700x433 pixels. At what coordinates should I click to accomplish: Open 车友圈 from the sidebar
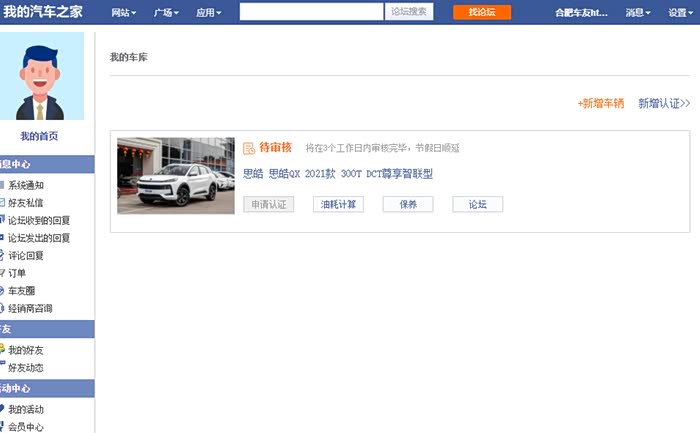click(x=20, y=290)
